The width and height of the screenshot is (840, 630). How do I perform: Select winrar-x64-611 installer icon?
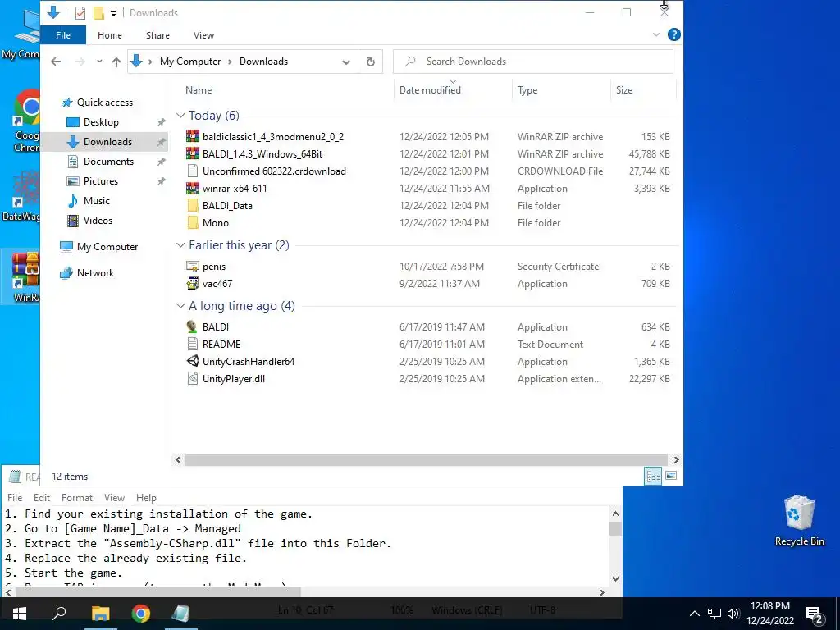192,189
